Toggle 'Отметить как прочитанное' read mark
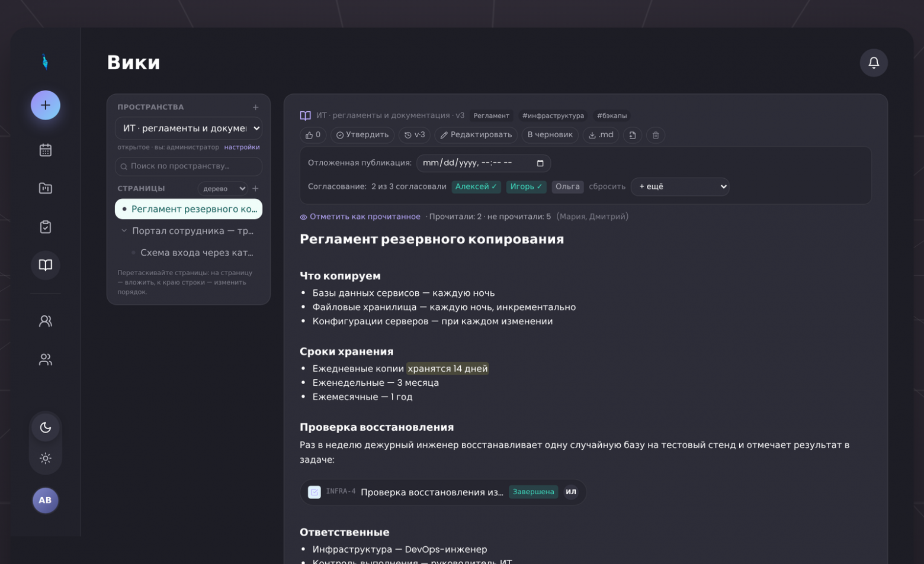This screenshot has width=924, height=564. click(x=360, y=217)
